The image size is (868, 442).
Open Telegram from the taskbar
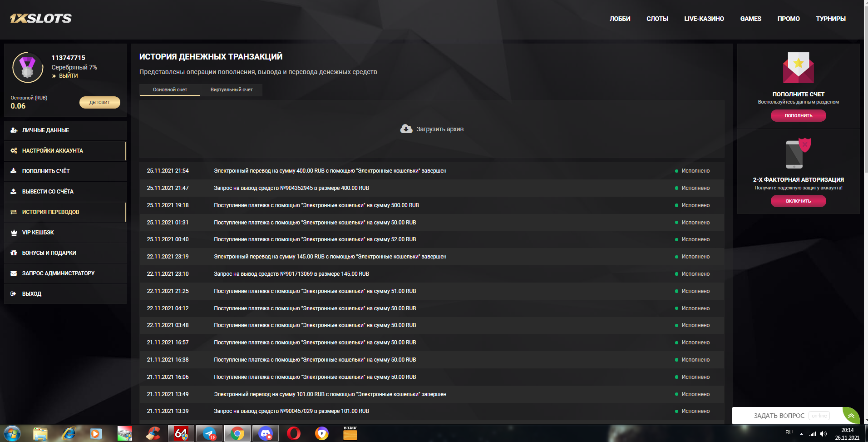coord(209,434)
